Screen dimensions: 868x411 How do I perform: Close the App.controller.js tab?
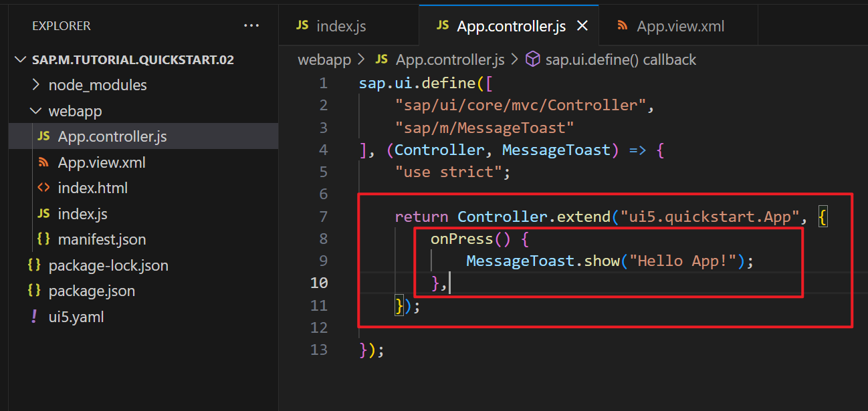582,25
